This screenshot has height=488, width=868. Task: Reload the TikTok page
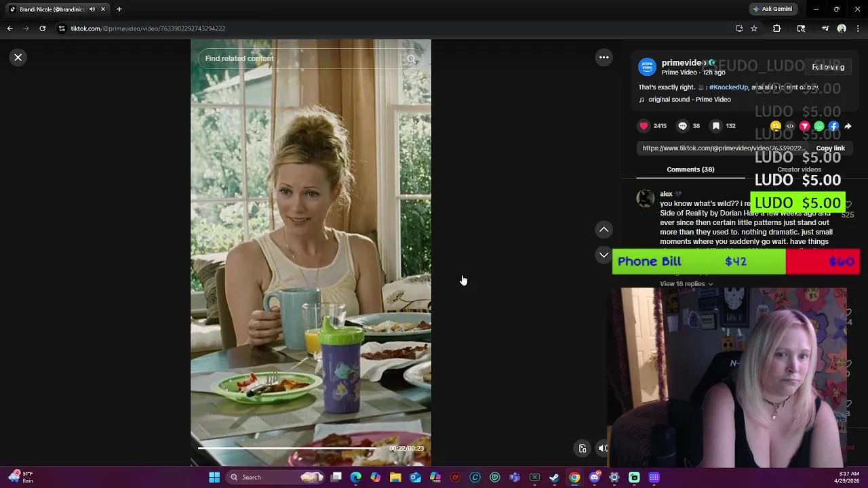42,28
